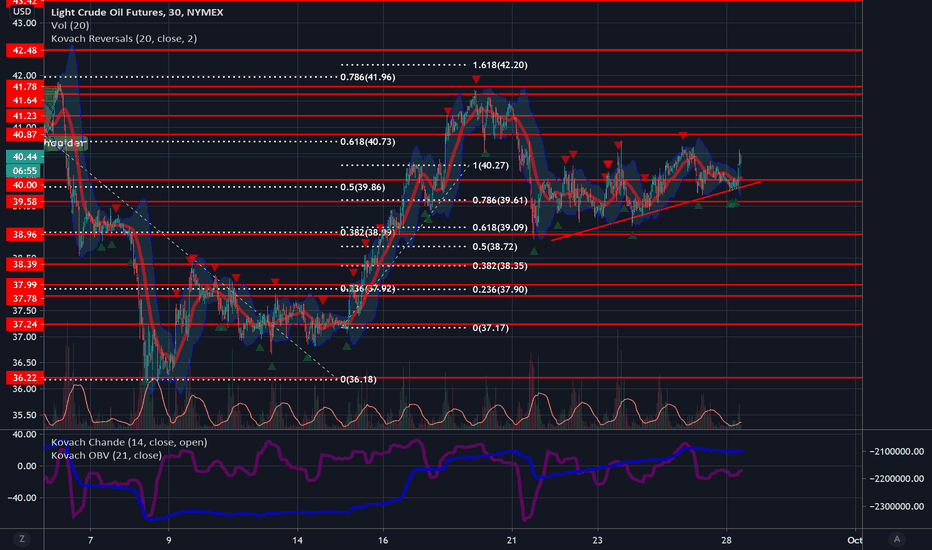Click the red 41.64 price level label

point(25,100)
